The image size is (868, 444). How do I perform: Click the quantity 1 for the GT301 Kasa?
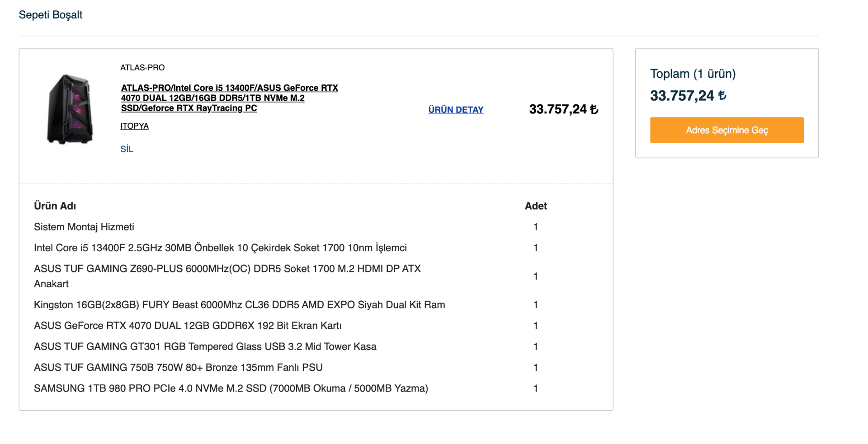(536, 346)
